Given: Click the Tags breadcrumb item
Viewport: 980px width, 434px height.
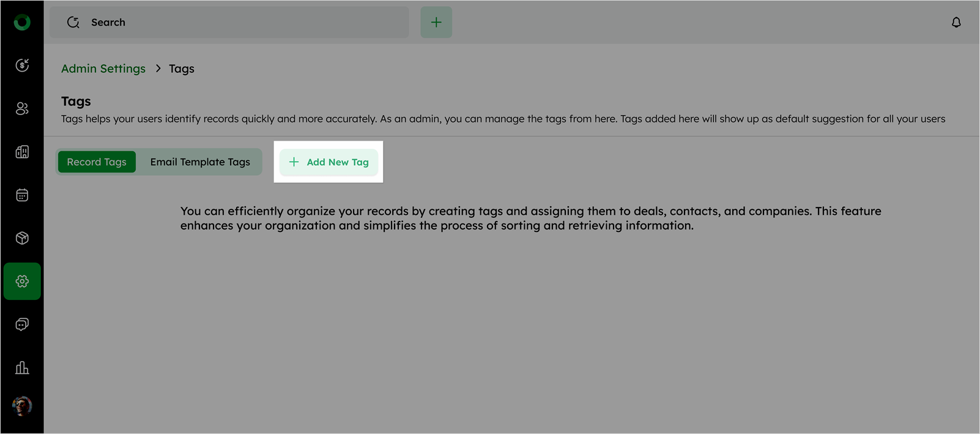Looking at the screenshot, I should [x=182, y=69].
